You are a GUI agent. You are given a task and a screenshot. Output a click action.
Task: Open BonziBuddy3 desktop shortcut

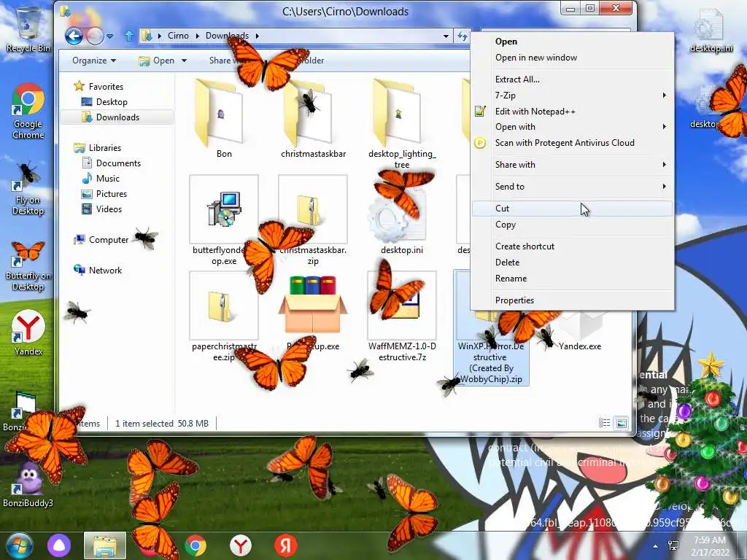click(28, 484)
